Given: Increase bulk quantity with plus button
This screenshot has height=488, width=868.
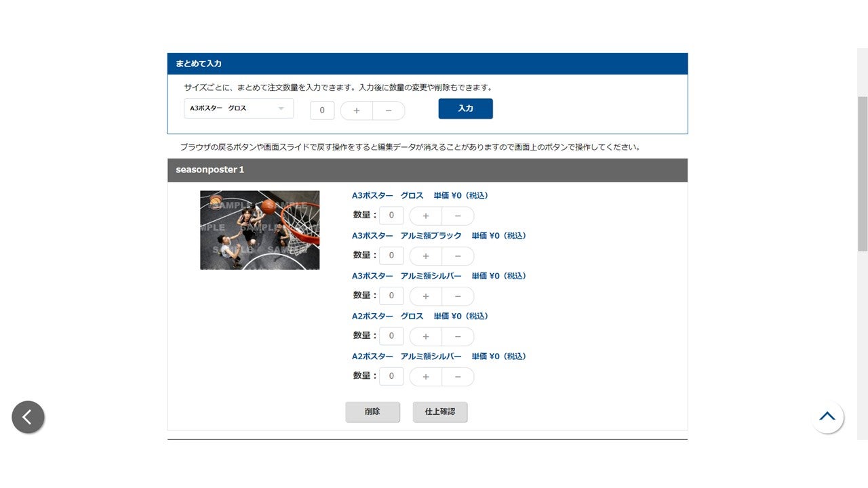Looking at the screenshot, I should tap(357, 110).
